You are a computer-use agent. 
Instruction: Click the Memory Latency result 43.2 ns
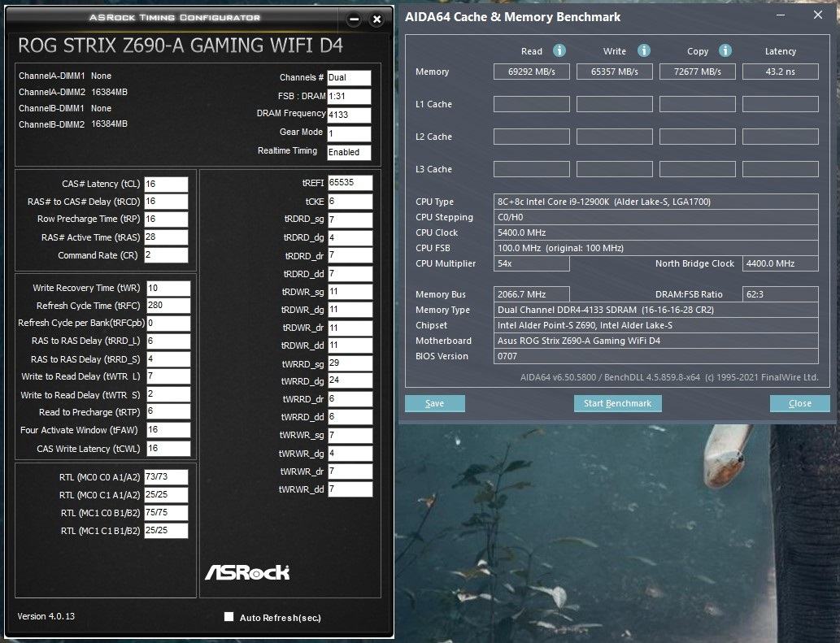(x=781, y=72)
